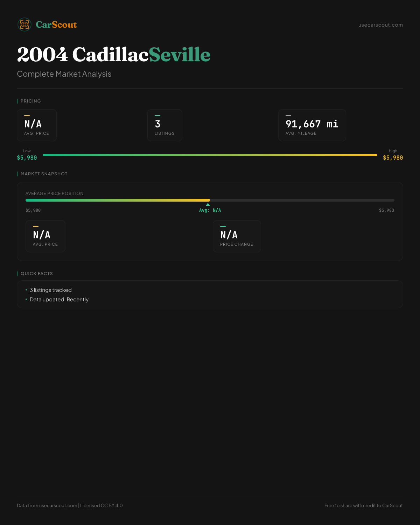Viewport: 420px width, 525px height.
Task: Select the 3 Listings stat card
Action: (164, 125)
